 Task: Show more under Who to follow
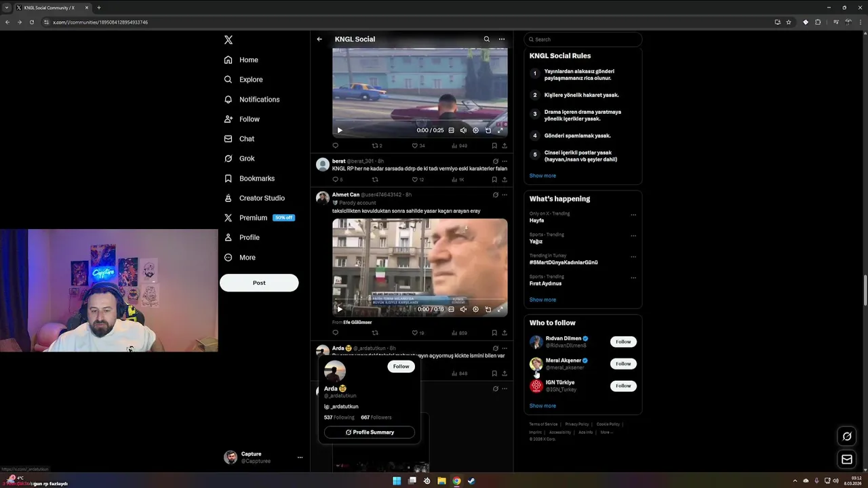pos(542,406)
